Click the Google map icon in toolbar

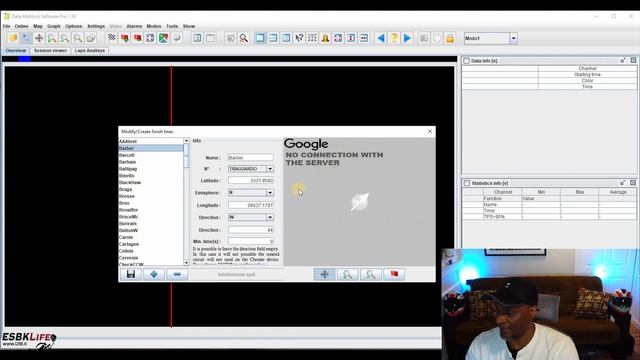(163, 38)
